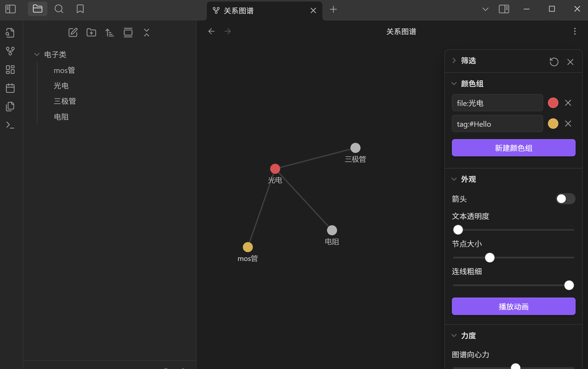Open the graph view ribbon icon
588x369 pixels.
(x=10, y=51)
